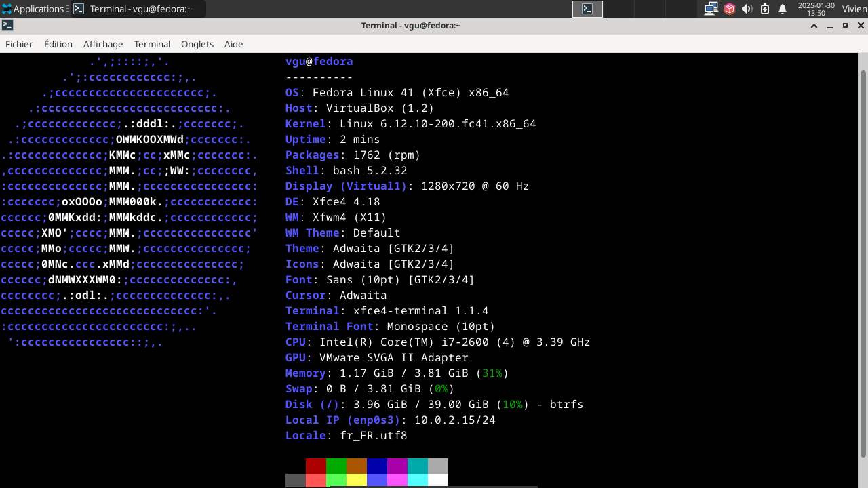Click the teal cyan palette swatch
The image size is (868, 488).
pyautogui.click(x=418, y=466)
